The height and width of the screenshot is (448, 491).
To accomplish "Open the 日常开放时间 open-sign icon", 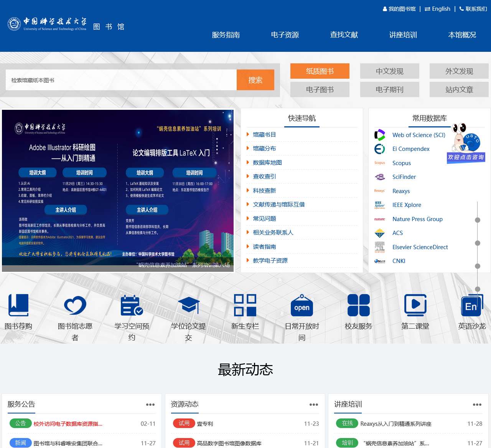I will [302, 305].
